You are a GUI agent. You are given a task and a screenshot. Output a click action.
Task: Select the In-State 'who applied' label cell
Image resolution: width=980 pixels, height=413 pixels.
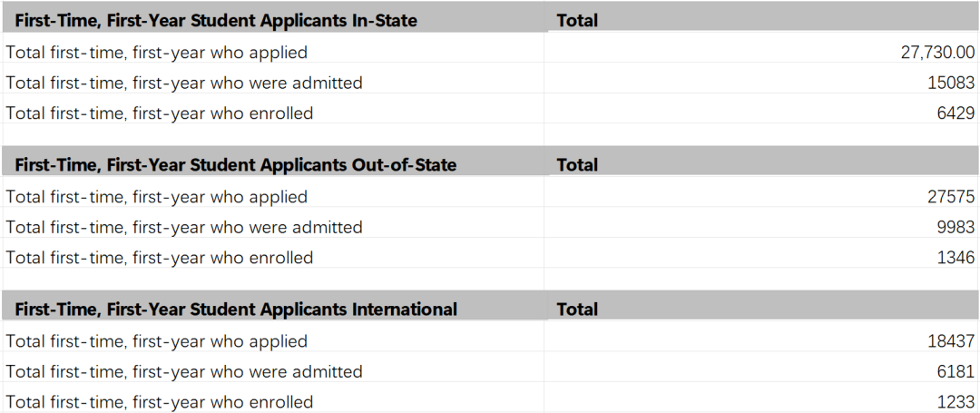coord(273,52)
